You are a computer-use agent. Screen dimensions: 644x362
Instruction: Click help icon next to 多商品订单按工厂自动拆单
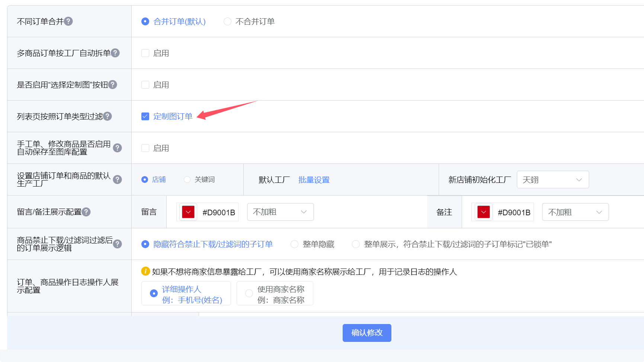115,53
